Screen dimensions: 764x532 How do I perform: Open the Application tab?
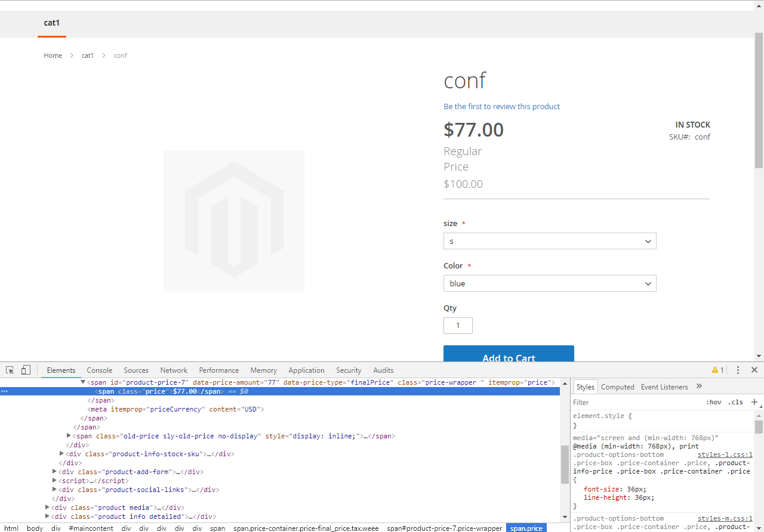tap(306, 370)
